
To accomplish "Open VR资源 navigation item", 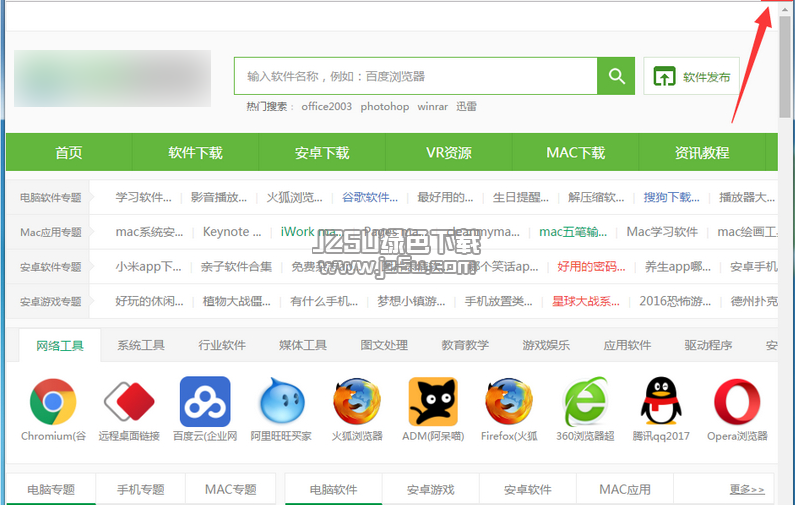I will point(449,152).
